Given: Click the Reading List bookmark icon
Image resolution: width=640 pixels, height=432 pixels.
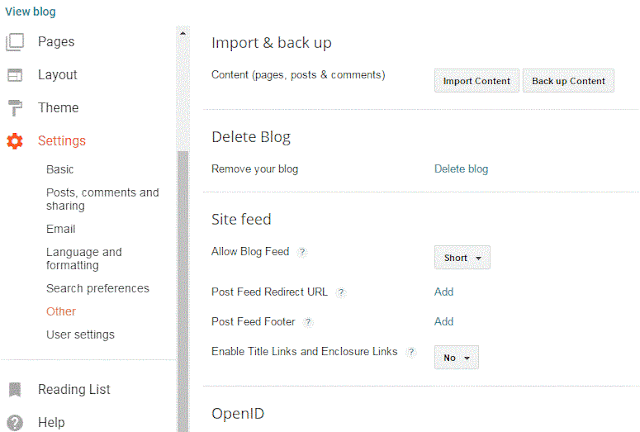Looking at the screenshot, I should coord(15,390).
